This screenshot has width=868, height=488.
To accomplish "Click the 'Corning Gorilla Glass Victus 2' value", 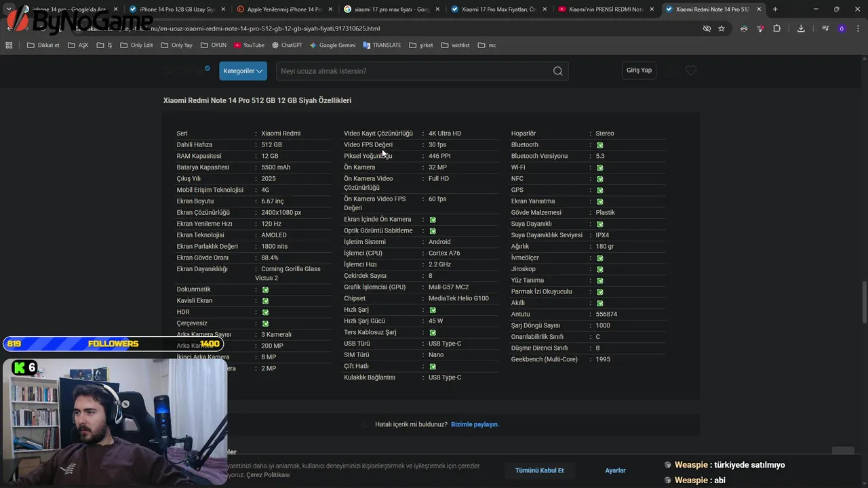I will click(288, 274).
